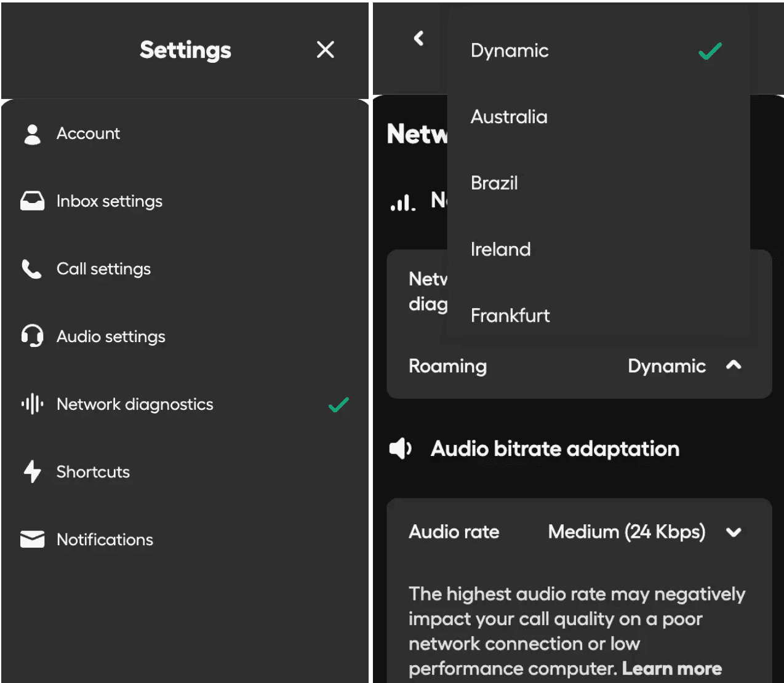Screen dimensions: 784x683
Task: Click the Account person icon
Action: 32,134
